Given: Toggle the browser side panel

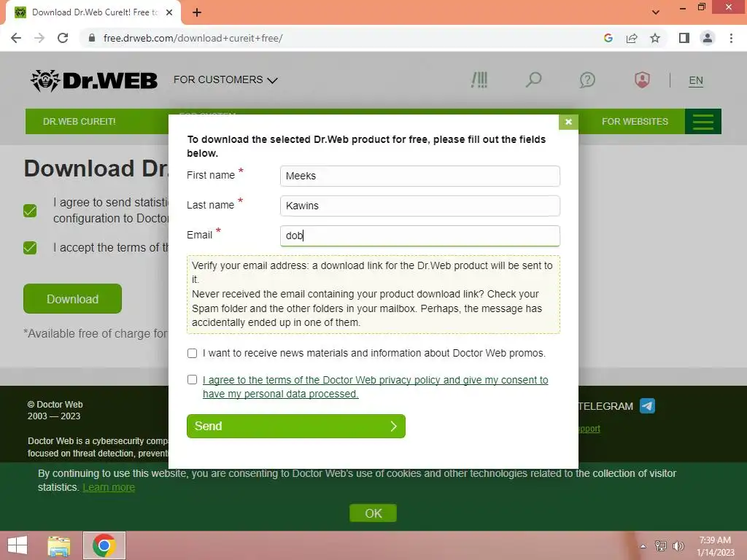Looking at the screenshot, I should [x=684, y=38].
